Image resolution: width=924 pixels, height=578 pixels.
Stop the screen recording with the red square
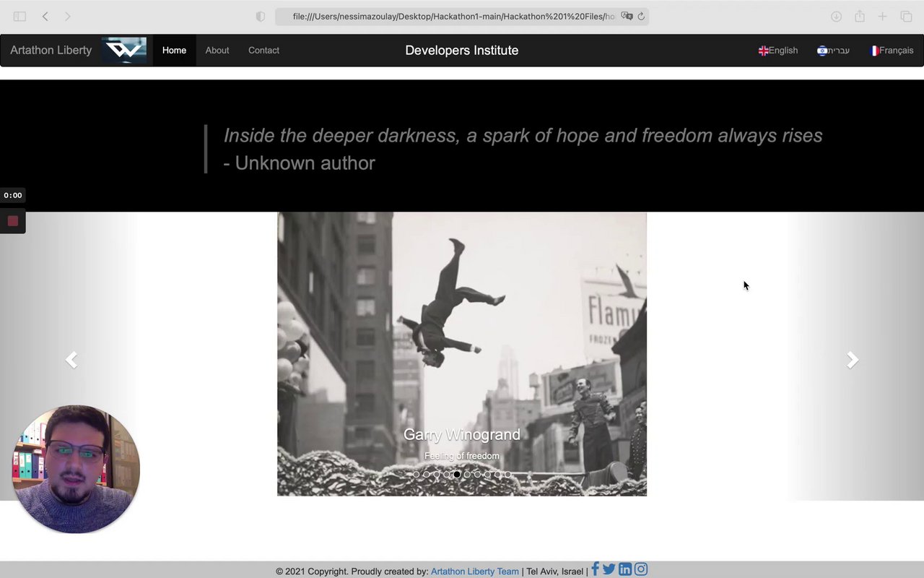point(12,221)
